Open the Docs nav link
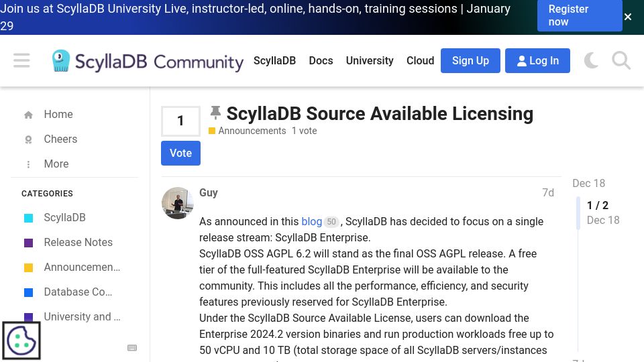Screen dimensions: 644x362 pyautogui.click(x=321, y=60)
